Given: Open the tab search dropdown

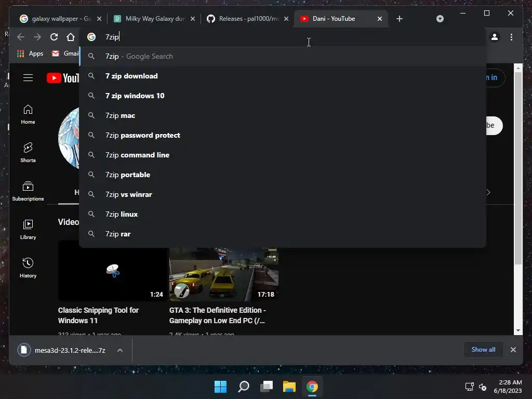Looking at the screenshot, I should (x=440, y=19).
